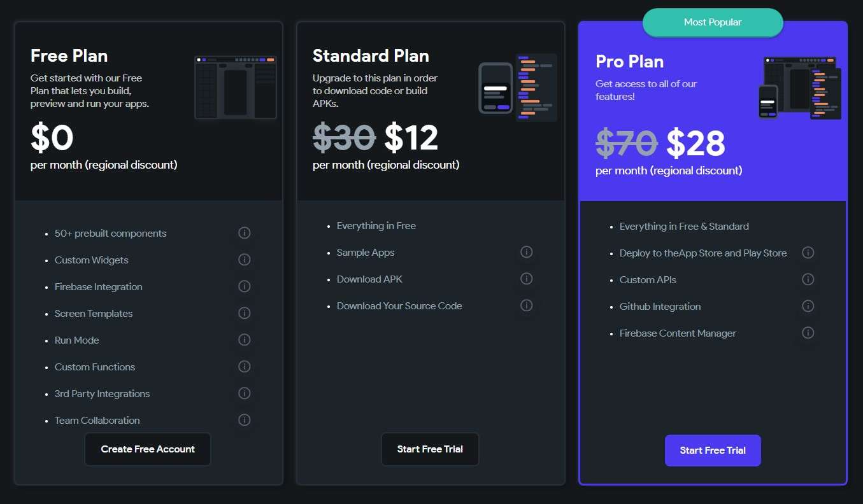Click the Most Popular badge

coord(713,22)
